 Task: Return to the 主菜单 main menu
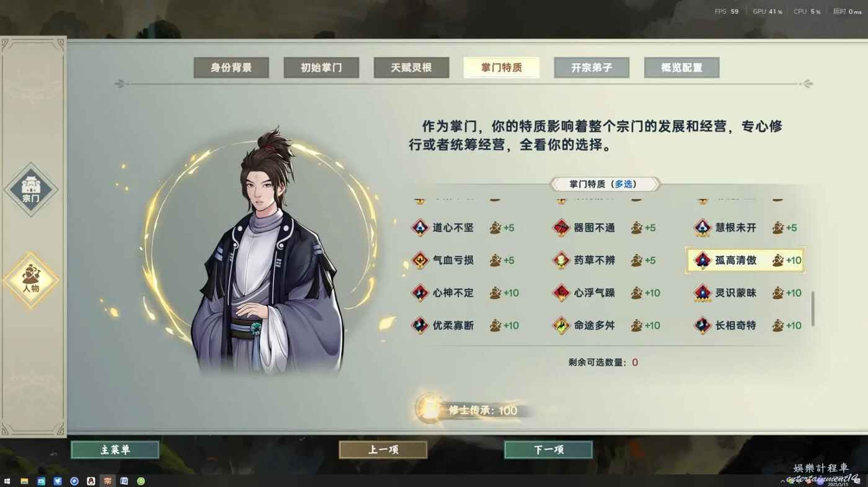point(115,450)
